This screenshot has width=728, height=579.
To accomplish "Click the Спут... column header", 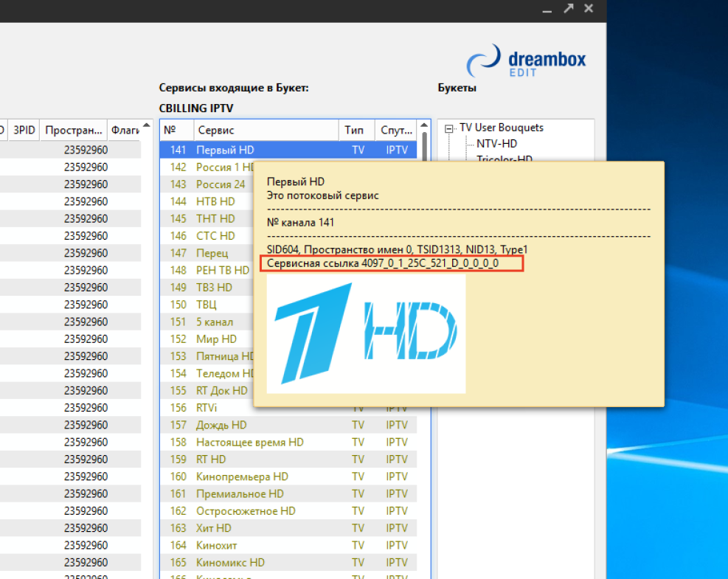I will (395, 130).
